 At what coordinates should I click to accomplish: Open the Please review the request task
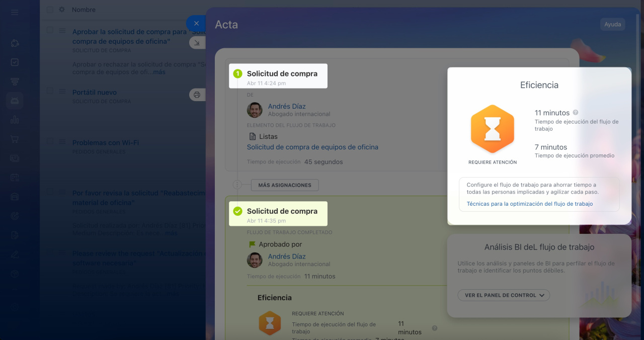tap(139, 258)
